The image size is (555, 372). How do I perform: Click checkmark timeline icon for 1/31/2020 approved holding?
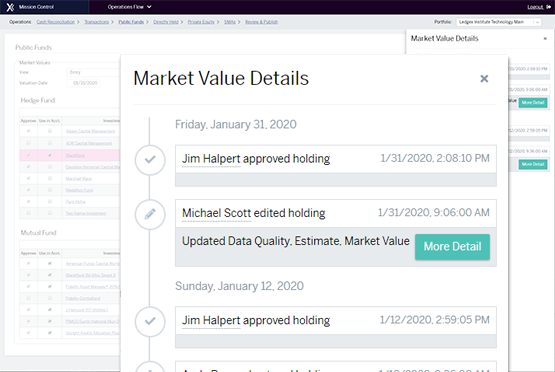[150, 160]
